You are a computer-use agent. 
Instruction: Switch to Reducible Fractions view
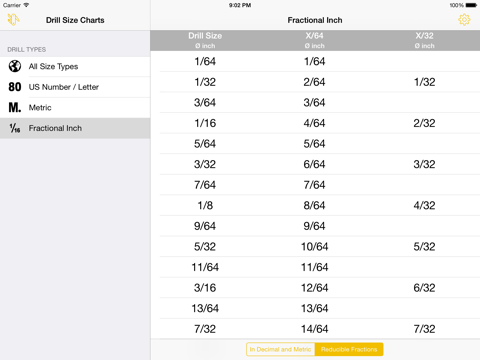349,349
